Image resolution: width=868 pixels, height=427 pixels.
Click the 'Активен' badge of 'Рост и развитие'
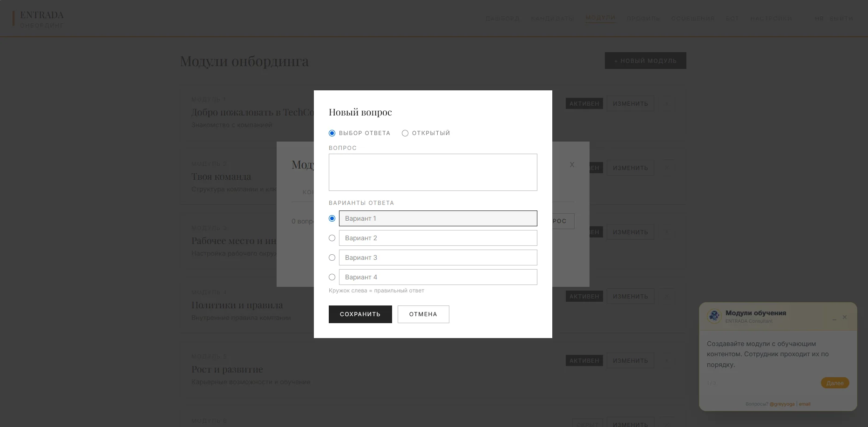584,360
